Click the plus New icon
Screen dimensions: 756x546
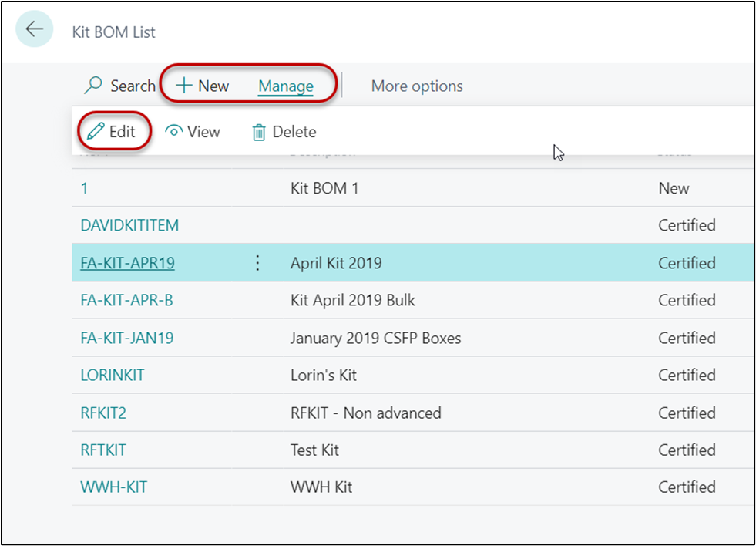tap(184, 86)
